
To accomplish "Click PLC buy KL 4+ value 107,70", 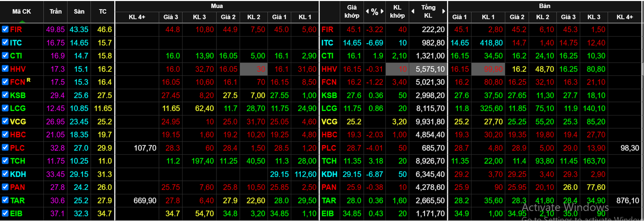I will pyautogui.click(x=145, y=148).
